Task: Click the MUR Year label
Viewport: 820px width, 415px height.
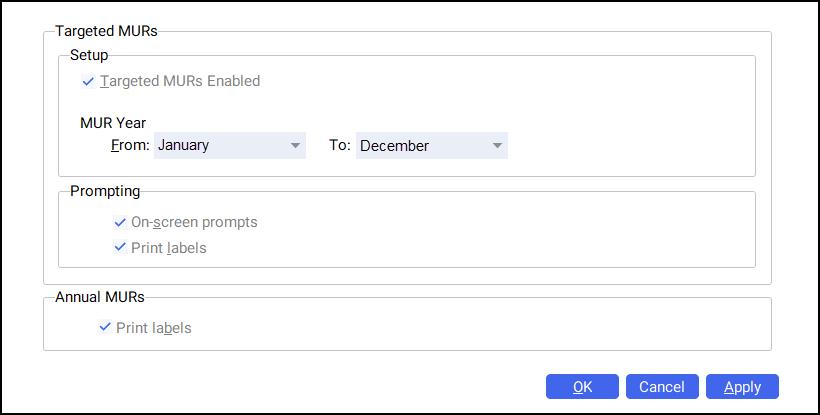Action: pyautogui.click(x=113, y=123)
